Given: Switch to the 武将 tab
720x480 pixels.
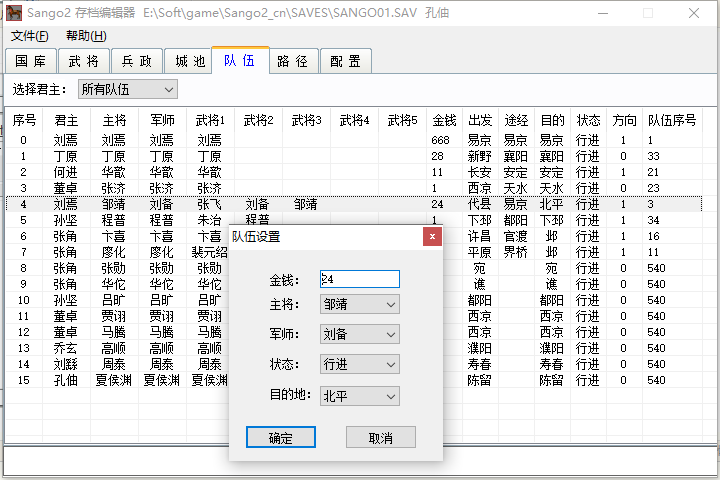Looking at the screenshot, I should click(x=84, y=61).
